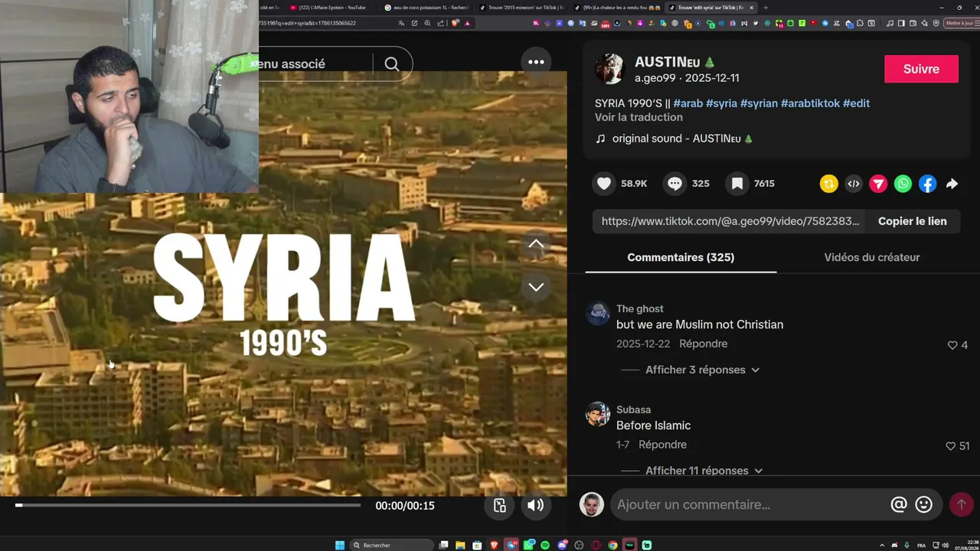Expand Afficher 11 réponses under Subasa
The width and height of the screenshot is (980, 551).
pyautogui.click(x=704, y=471)
